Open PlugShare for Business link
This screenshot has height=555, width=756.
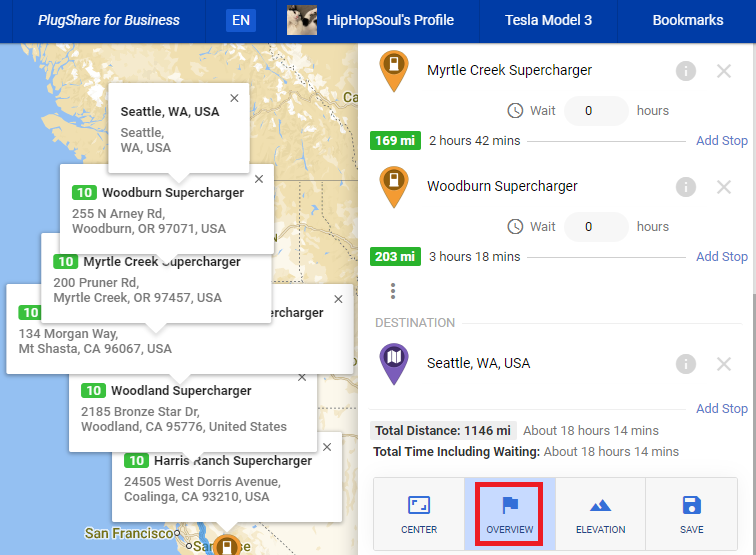pos(108,20)
